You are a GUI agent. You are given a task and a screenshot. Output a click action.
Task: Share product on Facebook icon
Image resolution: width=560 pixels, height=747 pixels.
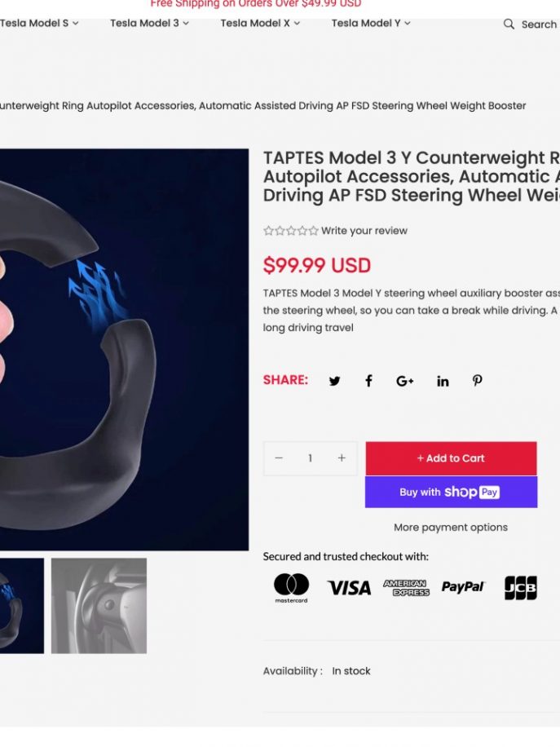[368, 381]
